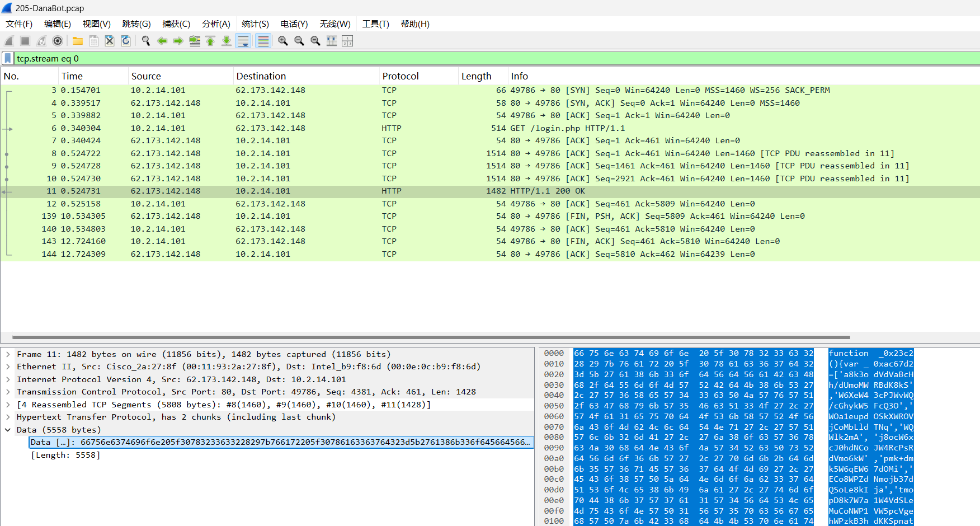Select packet 4 SYN, ACK row
The width and height of the screenshot is (980, 526).
click(490, 103)
